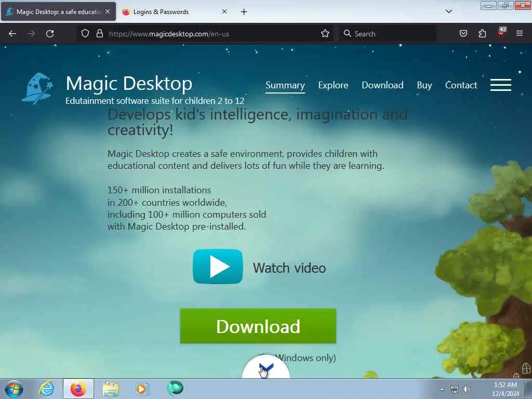Focus the Search box

[388, 34]
